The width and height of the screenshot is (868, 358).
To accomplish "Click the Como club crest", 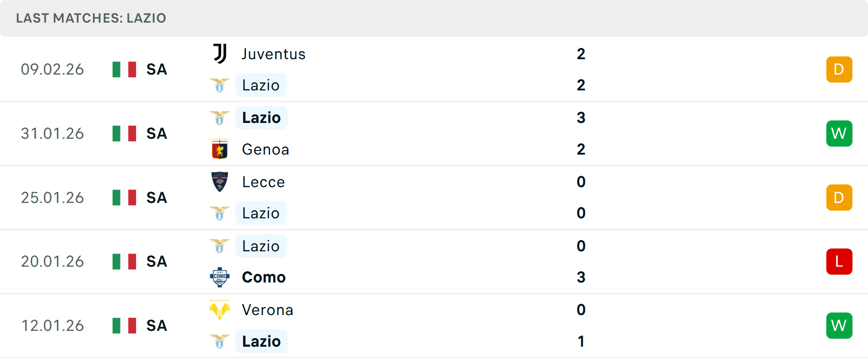I will click(220, 277).
